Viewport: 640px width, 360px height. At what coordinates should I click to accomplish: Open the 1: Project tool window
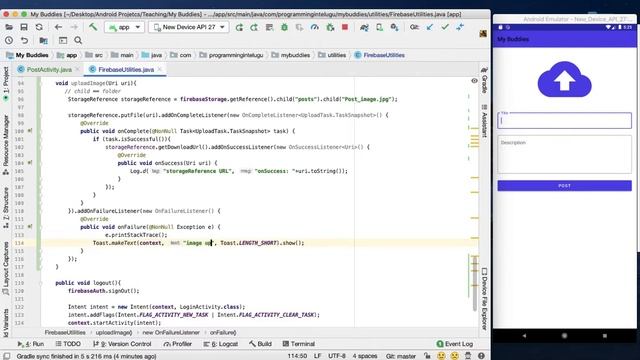[x=6, y=84]
